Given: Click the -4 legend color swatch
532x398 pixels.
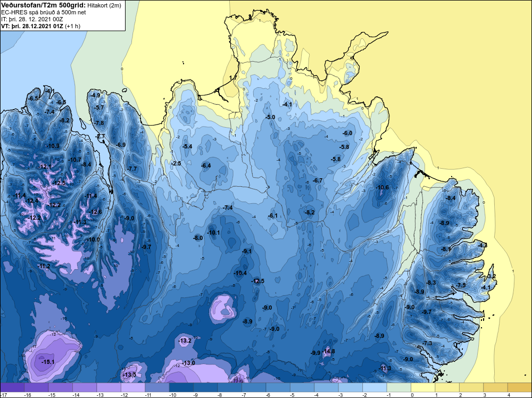Looking at the screenshot, I should click(x=327, y=387).
